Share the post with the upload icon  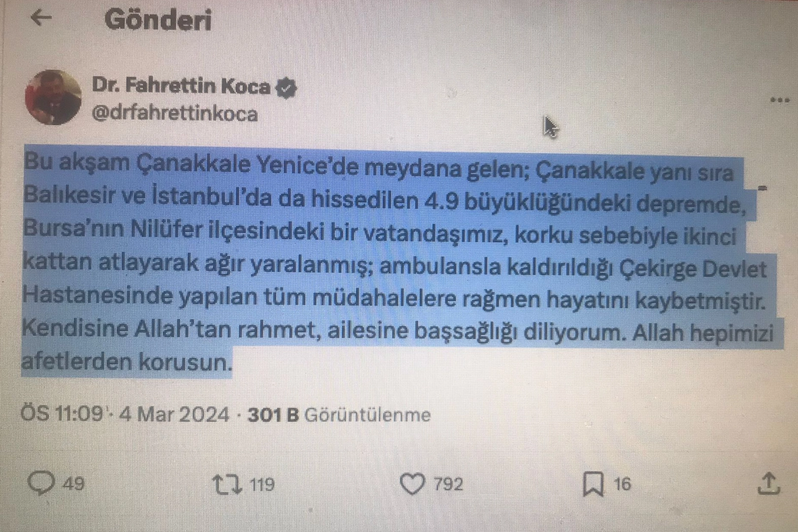[x=768, y=483]
